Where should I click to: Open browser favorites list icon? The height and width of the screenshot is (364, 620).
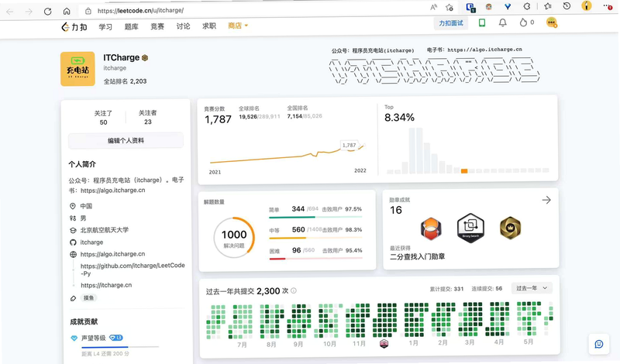(x=548, y=6)
